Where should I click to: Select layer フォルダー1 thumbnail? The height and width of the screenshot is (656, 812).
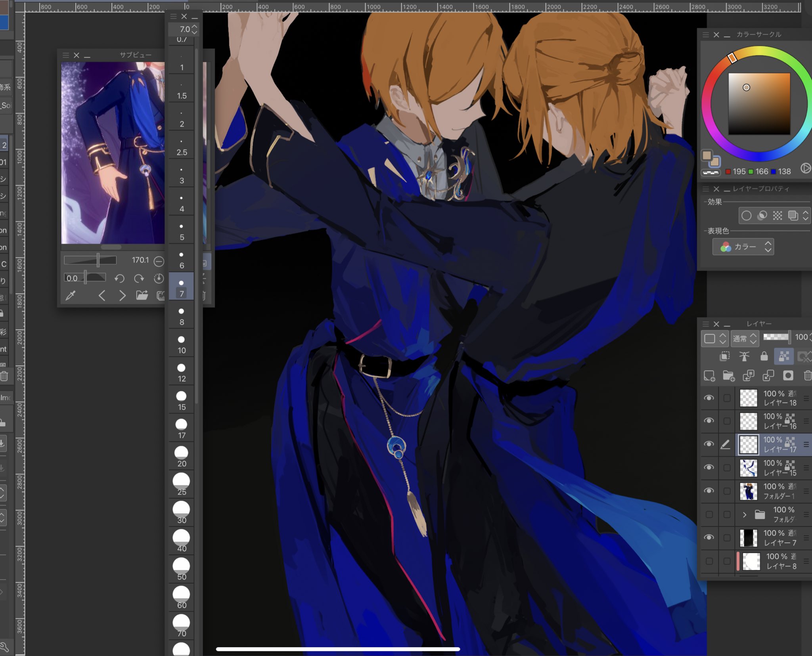(749, 491)
